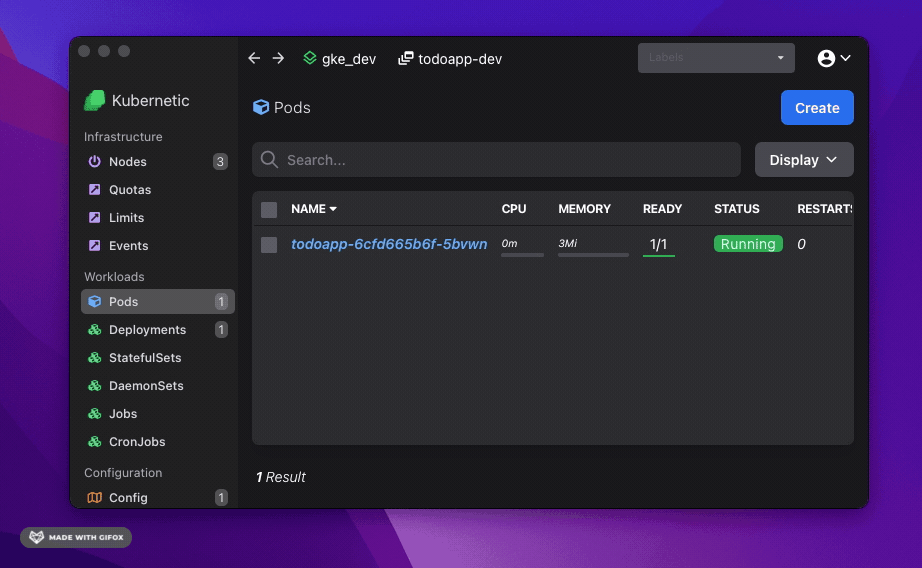Image resolution: width=922 pixels, height=568 pixels.
Task: Go forward with the right arrow
Action: click(x=278, y=58)
